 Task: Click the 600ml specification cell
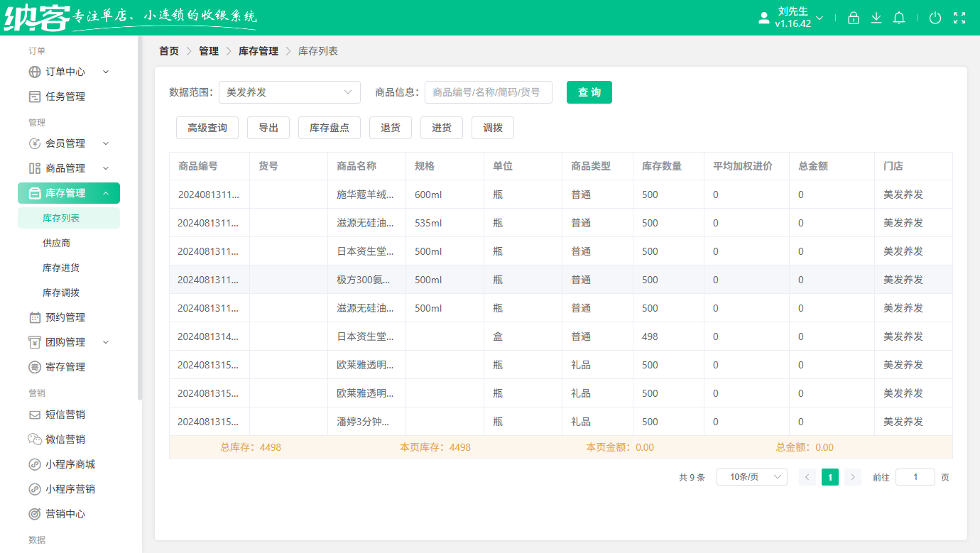coord(445,195)
